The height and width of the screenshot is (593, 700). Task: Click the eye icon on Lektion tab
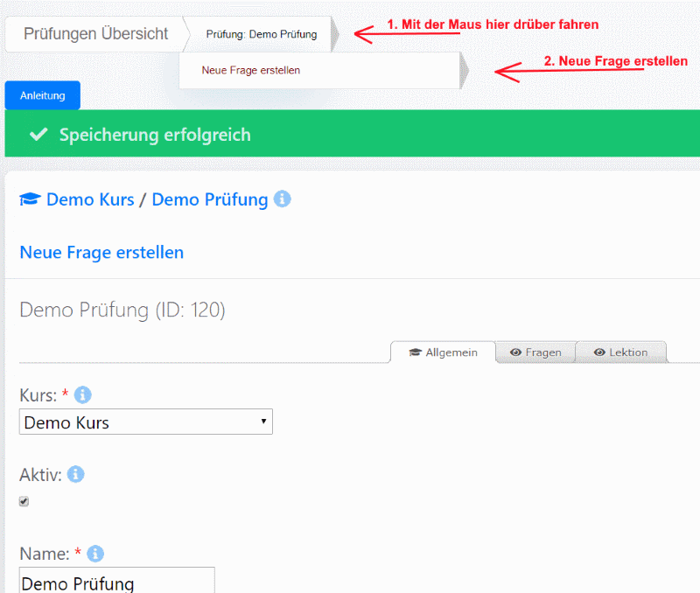click(x=599, y=352)
